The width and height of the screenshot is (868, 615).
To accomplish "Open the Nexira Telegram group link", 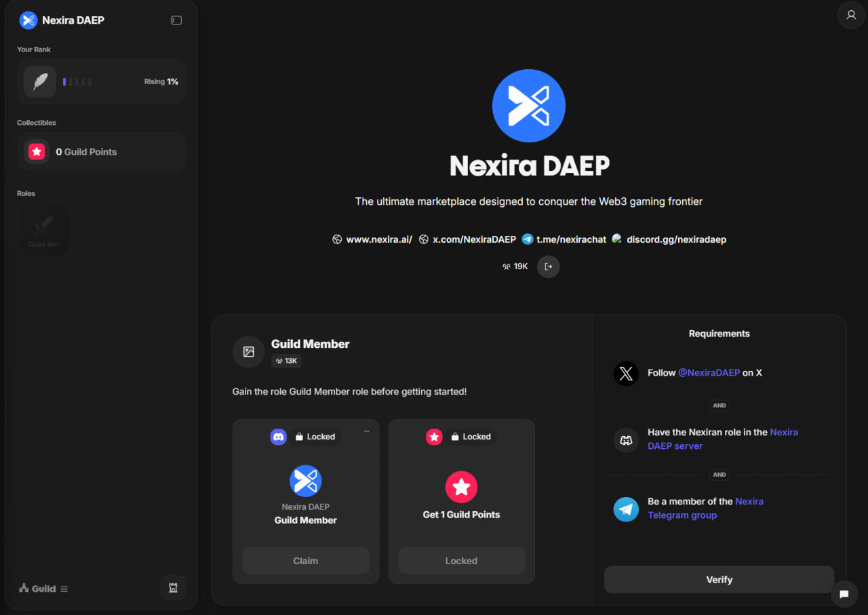I will 705,509.
